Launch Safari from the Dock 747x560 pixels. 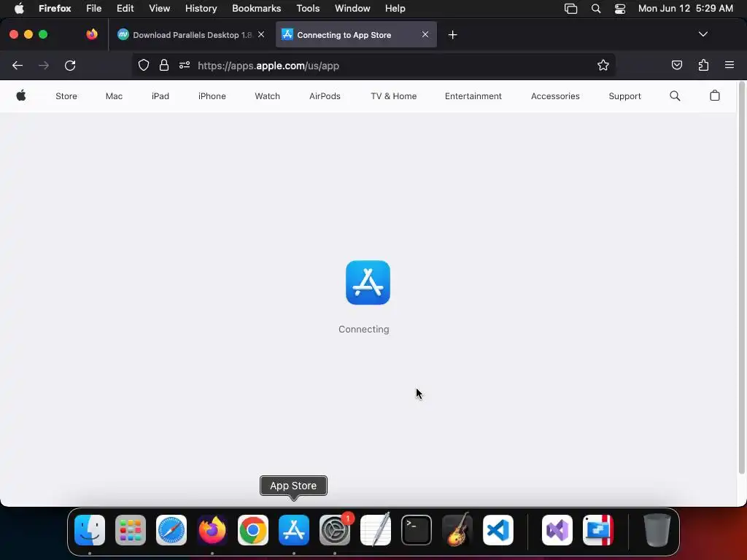click(x=171, y=530)
